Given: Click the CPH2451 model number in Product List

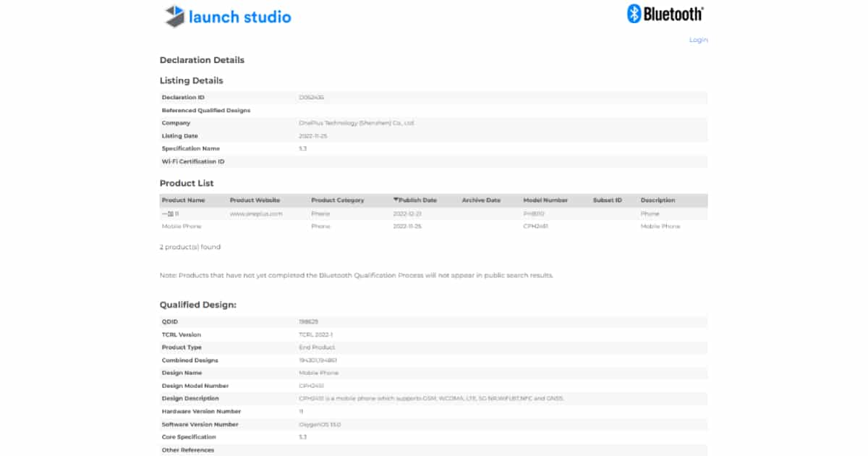Looking at the screenshot, I should pos(535,227).
